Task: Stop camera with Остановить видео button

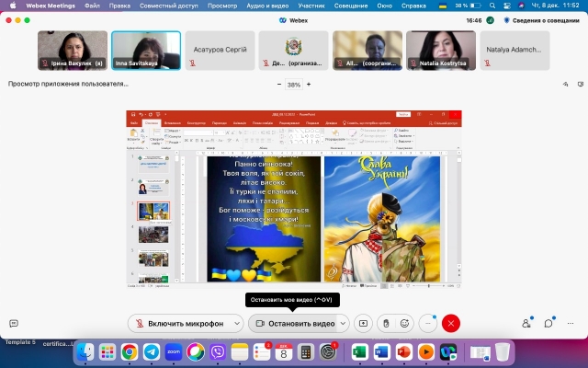Action: pyautogui.click(x=296, y=324)
